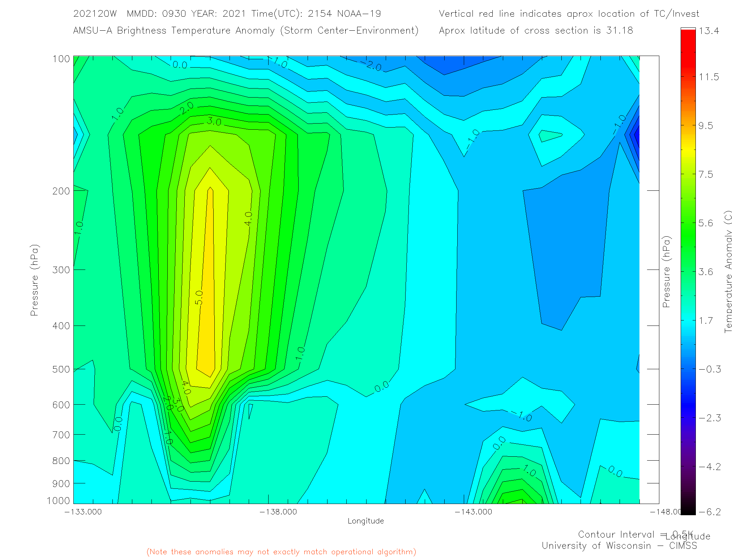Click the -138.000 longitude tick label
The image size is (732, 560).
(278, 512)
